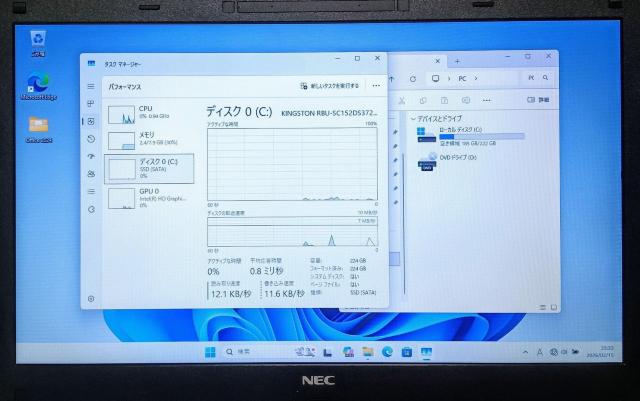Open Services page in Task Manager sidebar
The image size is (640, 401).
pyautogui.click(x=91, y=209)
